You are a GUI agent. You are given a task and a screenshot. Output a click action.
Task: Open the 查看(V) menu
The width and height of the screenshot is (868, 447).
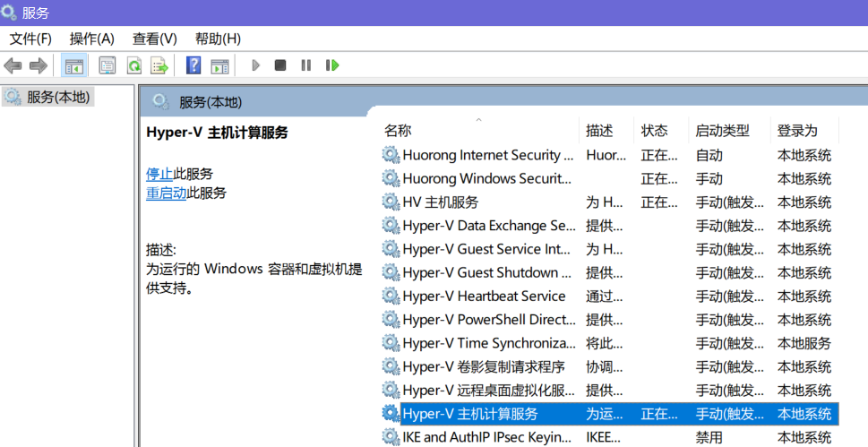pyautogui.click(x=154, y=39)
